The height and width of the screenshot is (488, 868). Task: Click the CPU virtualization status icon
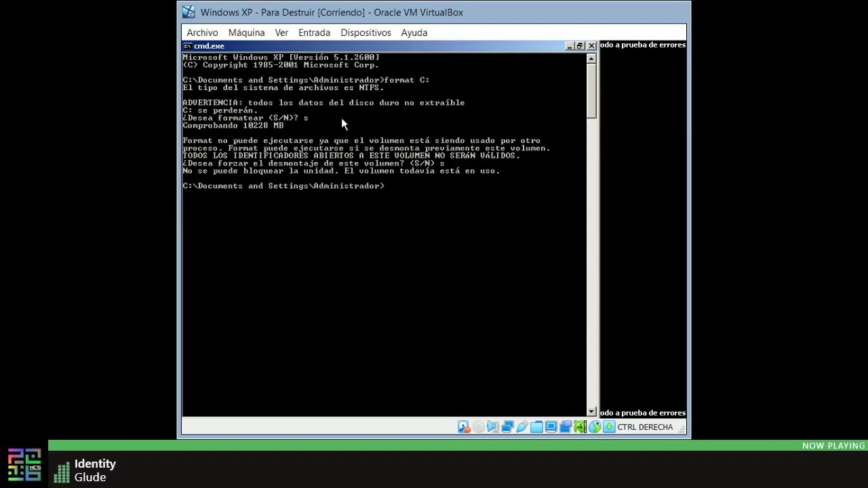tap(580, 427)
